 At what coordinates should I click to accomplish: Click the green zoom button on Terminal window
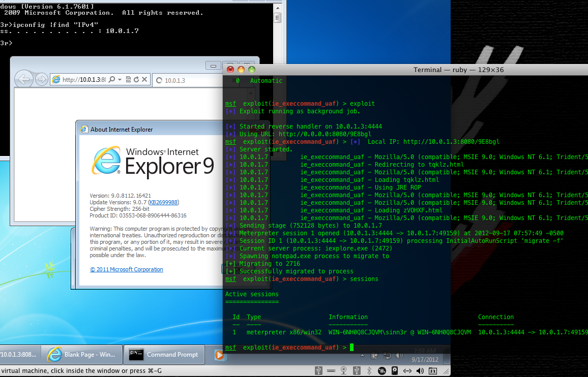pos(251,70)
